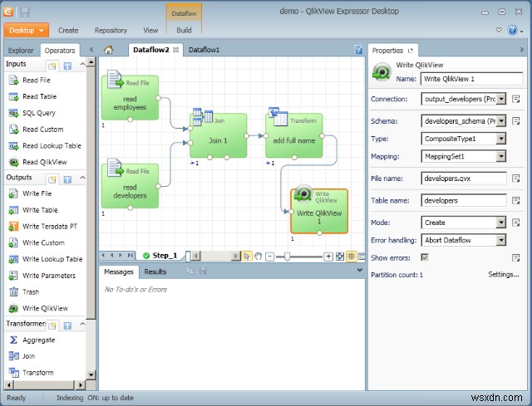Toggle the Transformers group icon view

(52, 325)
